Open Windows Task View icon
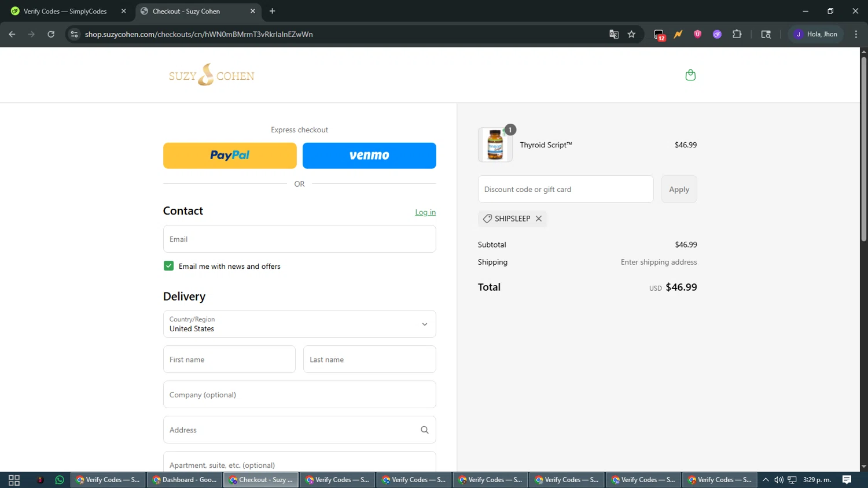The height and width of the screenshot is (488, 868). pos(14,480)
